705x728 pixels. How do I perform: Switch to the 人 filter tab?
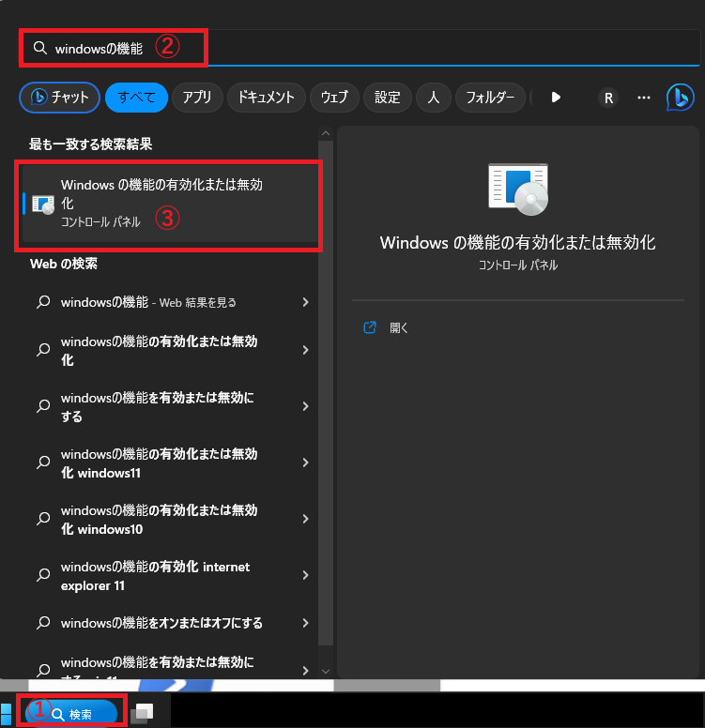click(434, 98)
